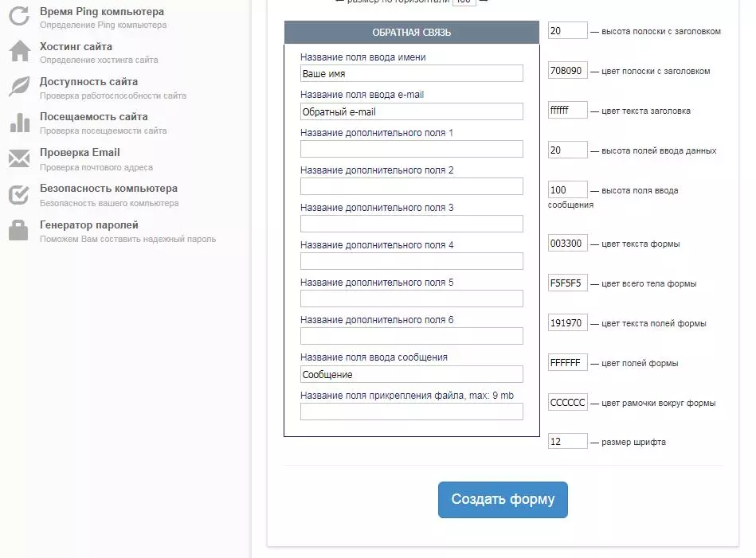The width and height of the screenshot is (756, 558).
Task: Click the Сообщение field name input
Action: click(x=412, y=374)
